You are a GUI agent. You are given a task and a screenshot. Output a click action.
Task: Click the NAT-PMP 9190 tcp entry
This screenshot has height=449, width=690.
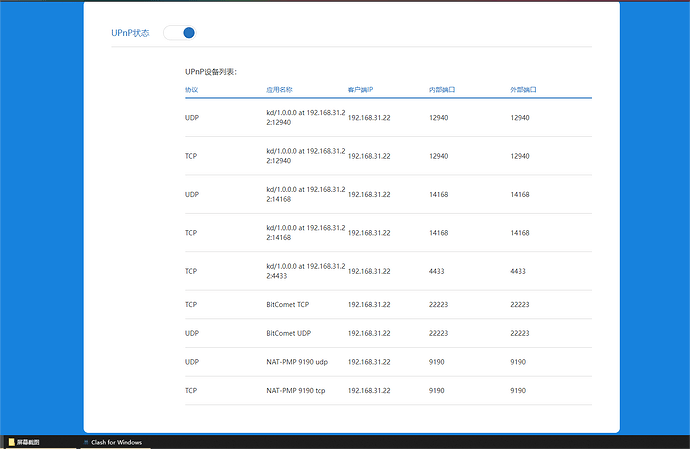coord(295,390)
